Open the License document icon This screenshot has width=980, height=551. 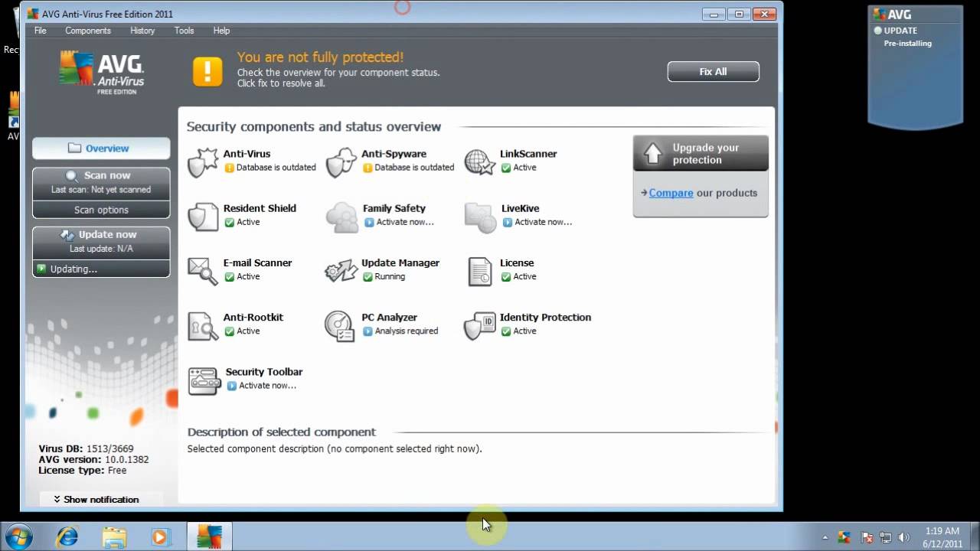click(480, 272)
